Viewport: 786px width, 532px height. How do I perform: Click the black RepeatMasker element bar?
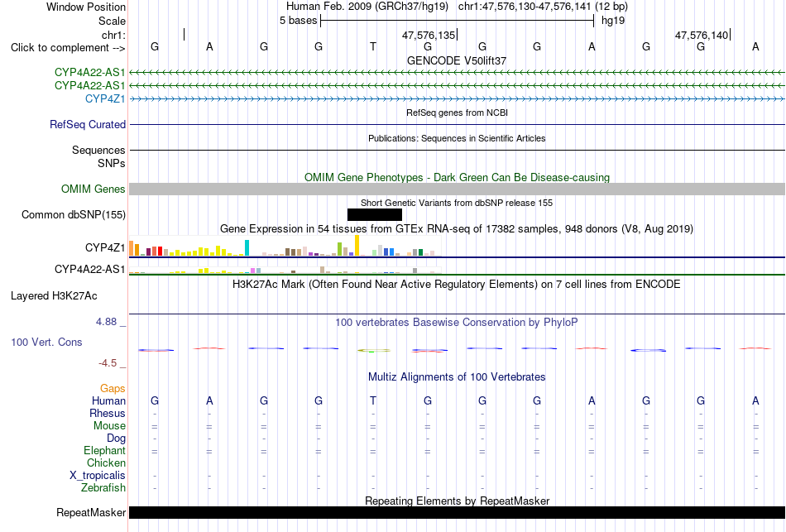(458, 512)
